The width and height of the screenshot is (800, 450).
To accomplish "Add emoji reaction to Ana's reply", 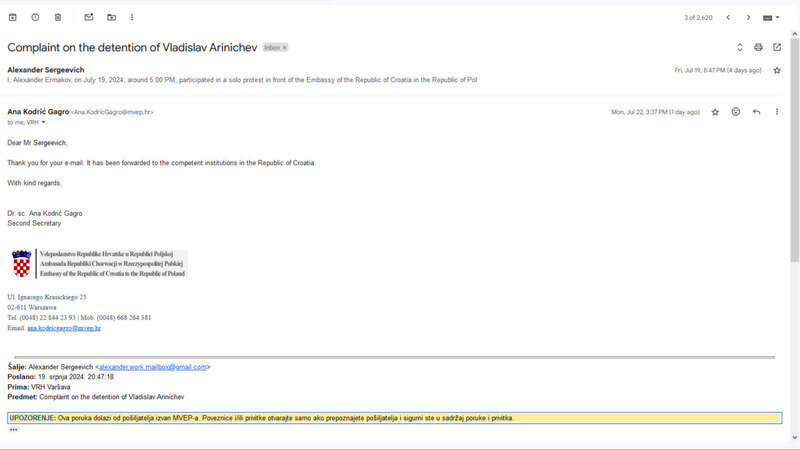I will (736, 112).
